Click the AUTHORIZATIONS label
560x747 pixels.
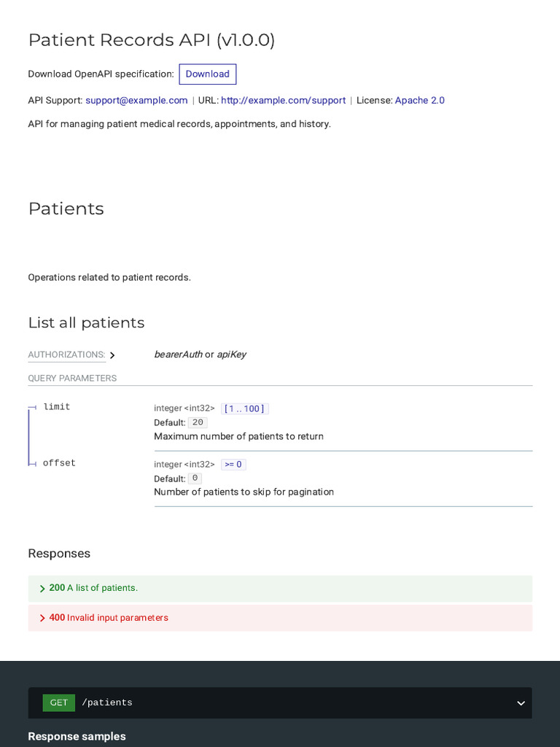click(x=66, y=355)
